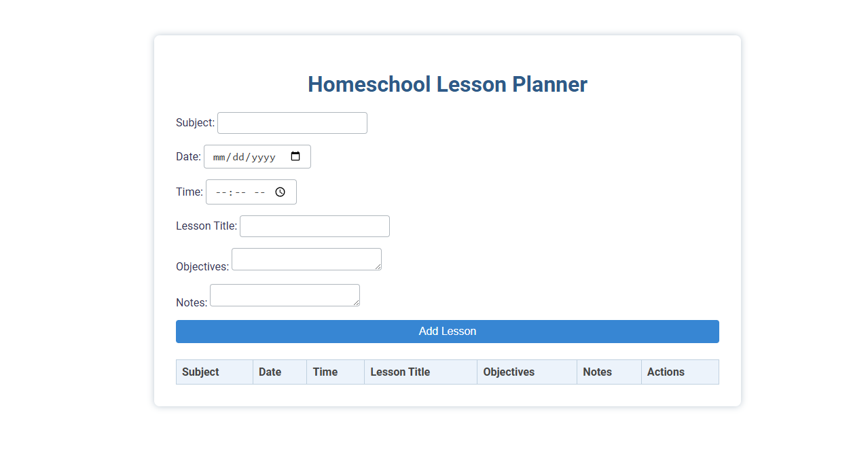Click into the Notes text area

[x=284, y=295]
